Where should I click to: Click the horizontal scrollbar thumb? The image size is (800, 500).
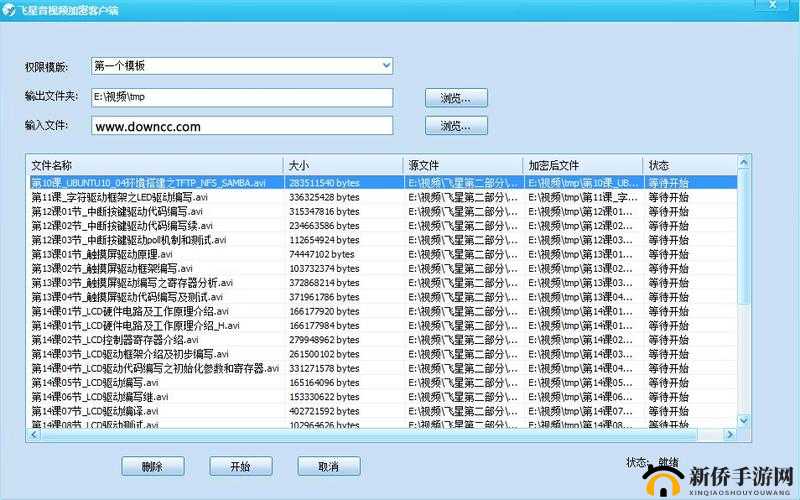369,435
